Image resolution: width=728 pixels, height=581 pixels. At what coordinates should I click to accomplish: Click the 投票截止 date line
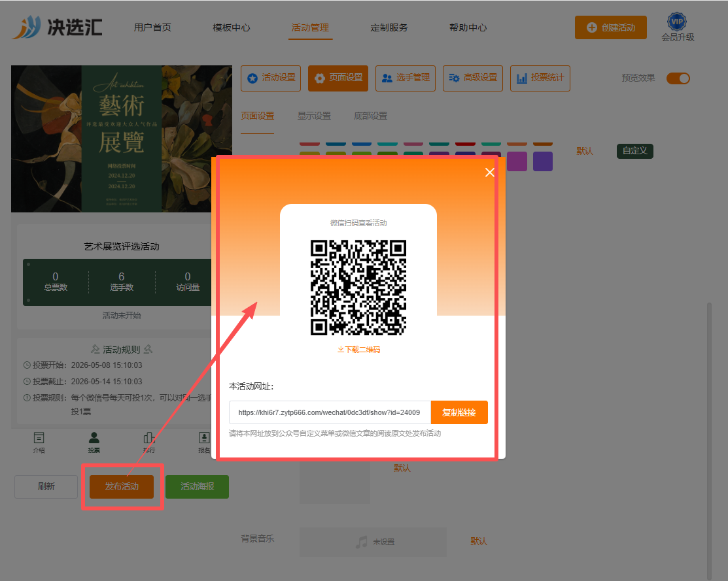(x=82, y=382)
